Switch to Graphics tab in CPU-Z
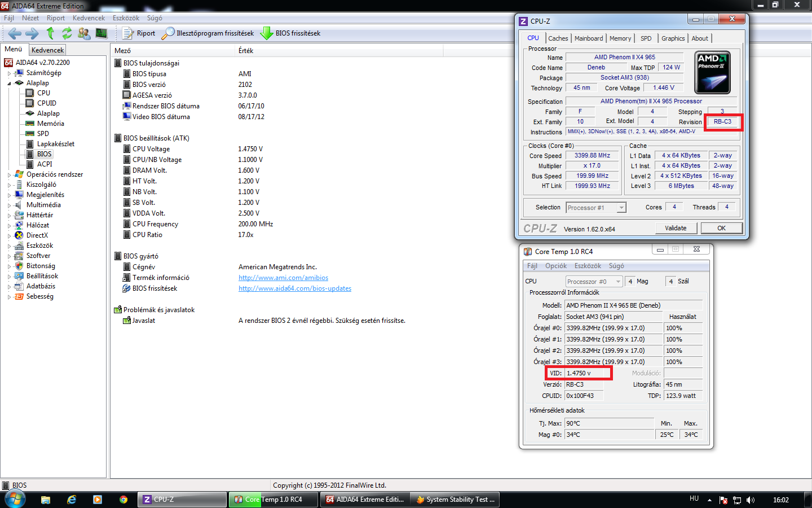812x508 pixels. click(x=673, y=38)
